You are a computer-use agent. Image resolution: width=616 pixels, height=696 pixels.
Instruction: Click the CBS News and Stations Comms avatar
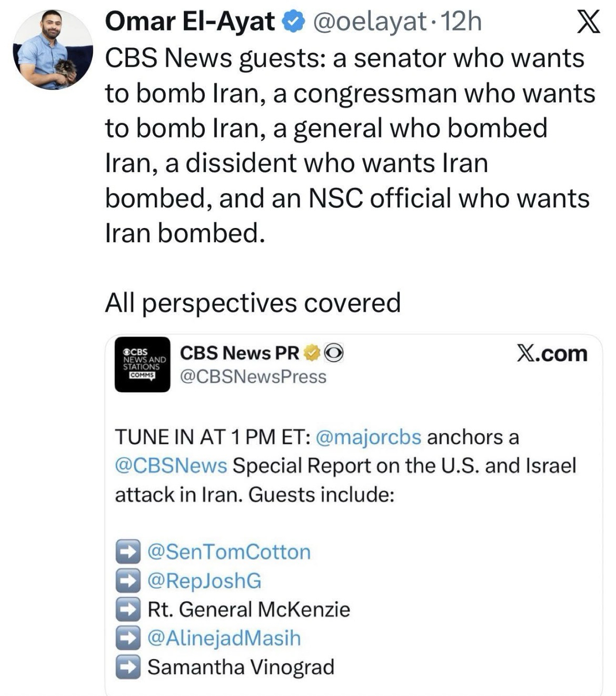click(x=142, y=364)
